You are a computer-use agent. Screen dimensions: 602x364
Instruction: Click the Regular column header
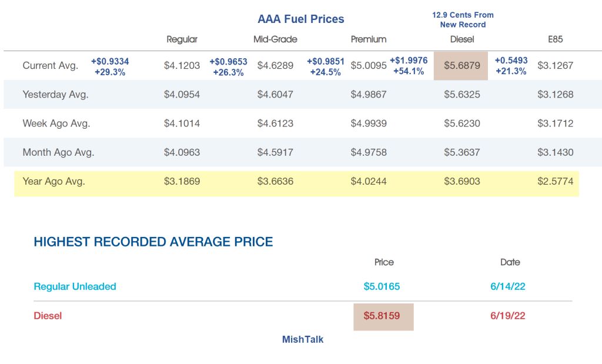tap(182, 39)
